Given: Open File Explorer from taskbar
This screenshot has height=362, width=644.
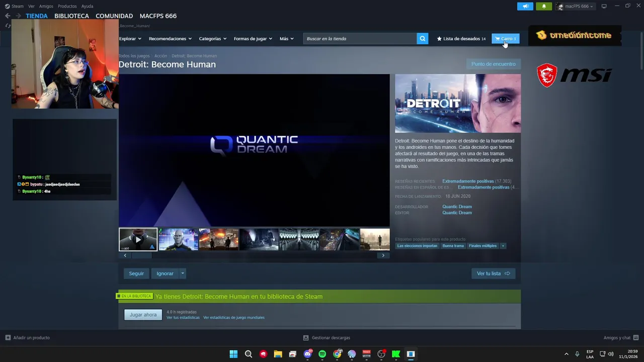Looking at the screenshot, I should 278,354.
